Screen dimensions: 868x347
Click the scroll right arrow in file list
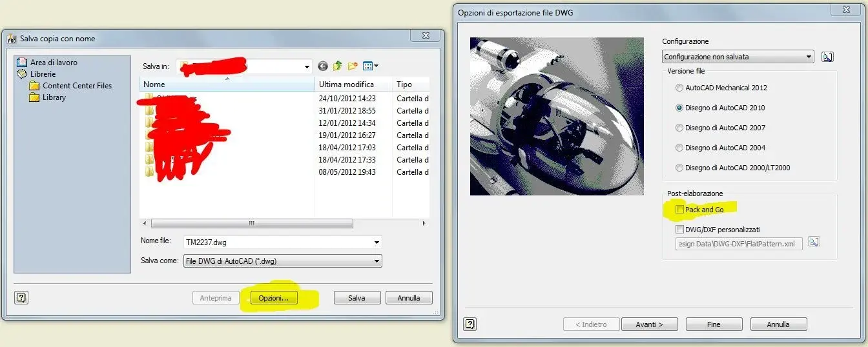tap(424, 223)
